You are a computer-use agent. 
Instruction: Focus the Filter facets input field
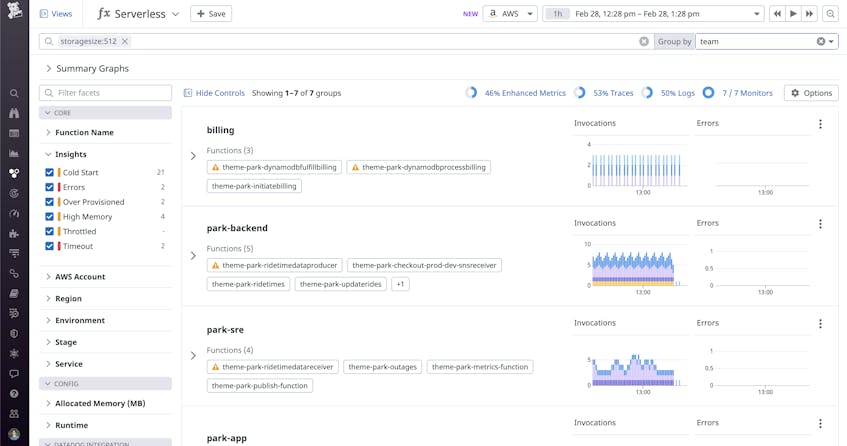(x=105, y=93)
